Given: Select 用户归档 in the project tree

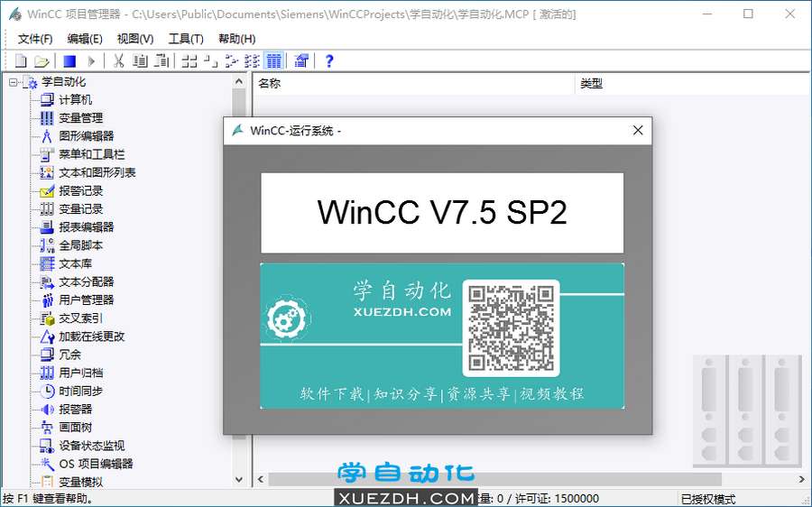Looking at the screenshot, I should click(x=80, y=373).
